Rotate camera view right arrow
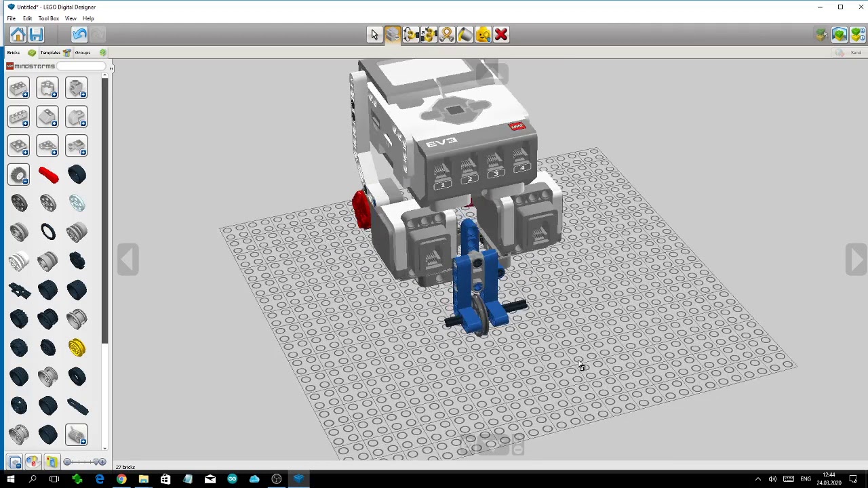Viewport: 868px width, 488px height. (856, 259)
